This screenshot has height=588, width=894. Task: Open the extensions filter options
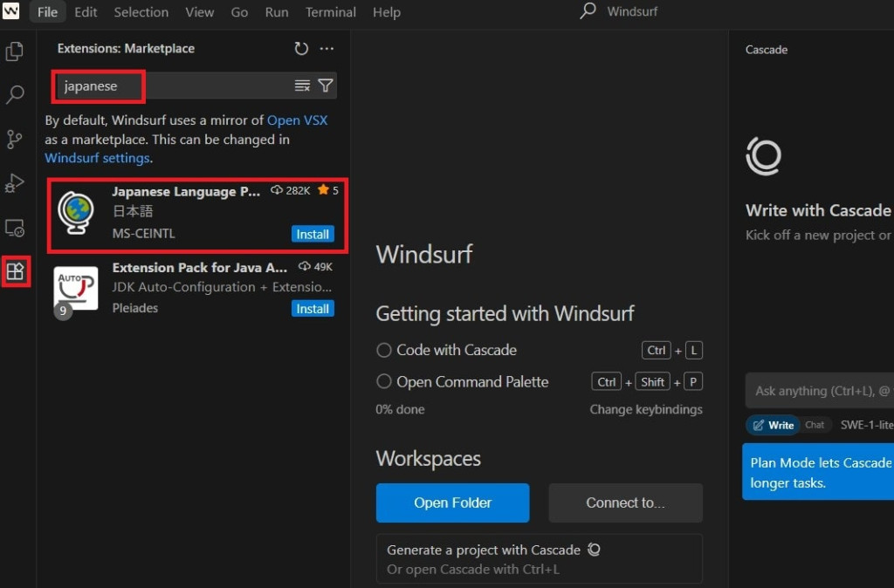tap(326, 85)
